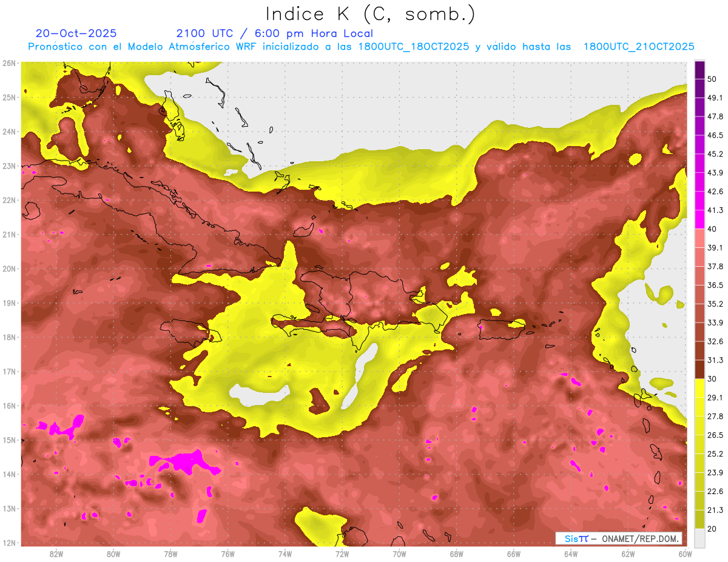728x562 pixels.
Task: Select the latitude label '15N'
Action: click(x=9, y=440)
